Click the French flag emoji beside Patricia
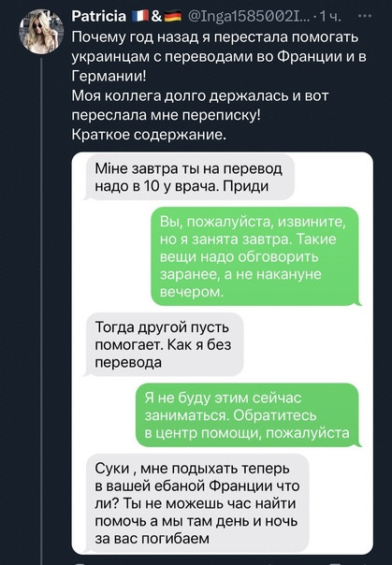 (x=140, y=16)
